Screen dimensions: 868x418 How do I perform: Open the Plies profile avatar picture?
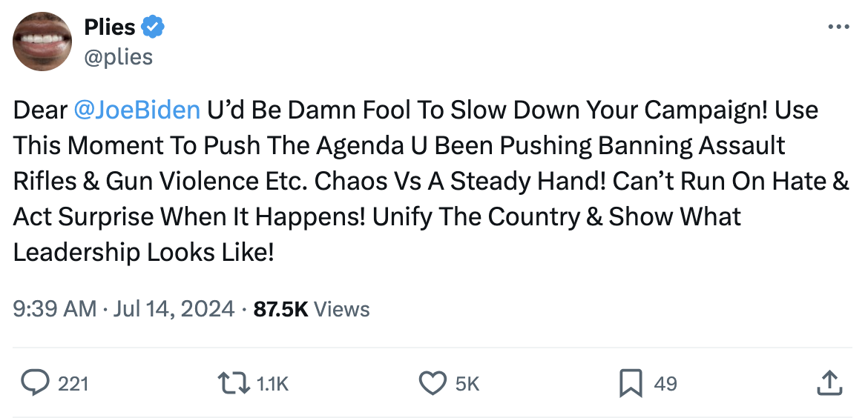(x=42, y=42)
